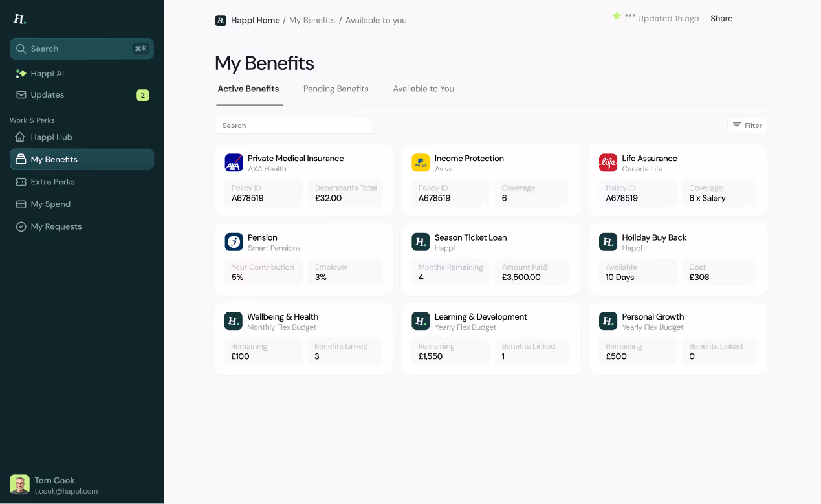Screen dimensions: 821x504
Task: Open Updates via the envelope icon
Action: click(x=19, y=94)
